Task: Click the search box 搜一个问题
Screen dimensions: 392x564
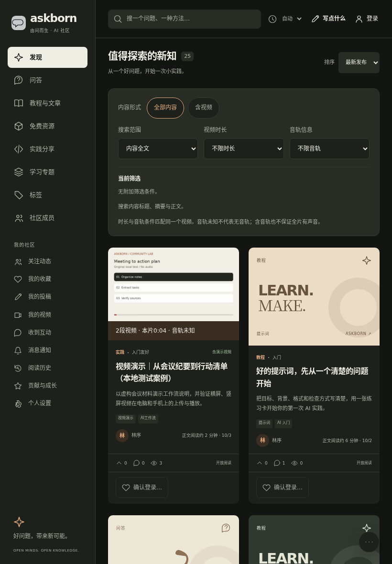Action: [185, 19]
